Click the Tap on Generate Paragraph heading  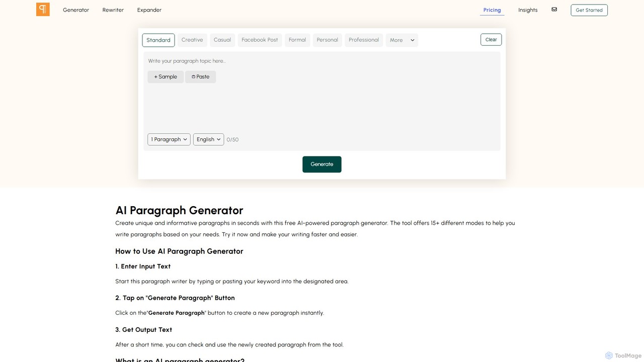pyautogui.click(x=175, y=298)
